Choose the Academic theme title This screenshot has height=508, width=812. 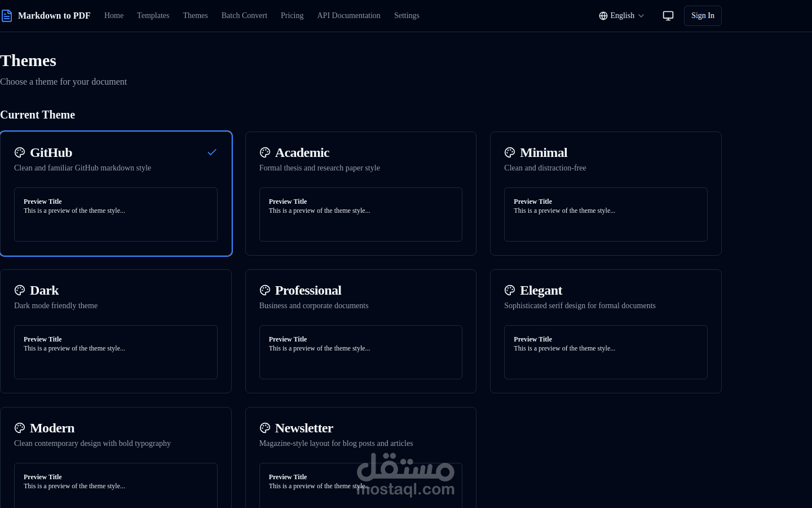pos(302,152)
